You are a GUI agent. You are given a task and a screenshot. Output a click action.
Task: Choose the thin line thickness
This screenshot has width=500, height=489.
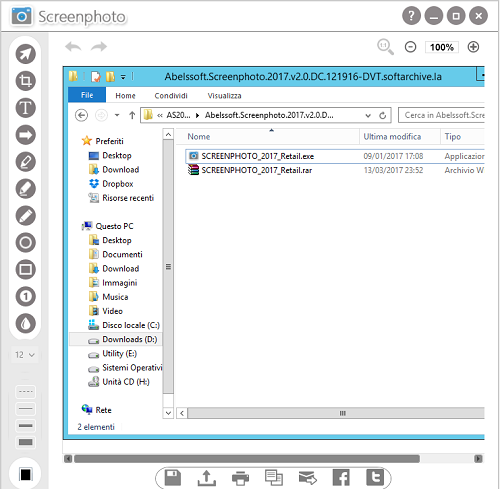(26, 409)
